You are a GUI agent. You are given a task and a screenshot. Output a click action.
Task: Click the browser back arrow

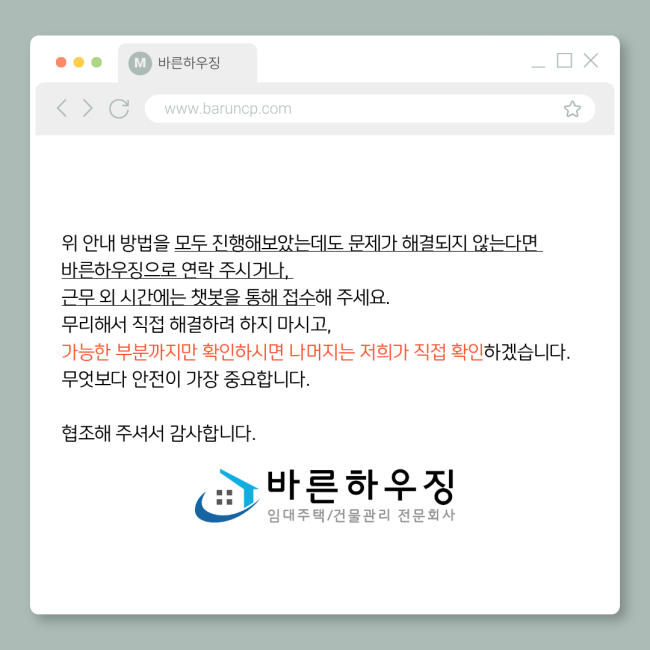pos(62,108)
